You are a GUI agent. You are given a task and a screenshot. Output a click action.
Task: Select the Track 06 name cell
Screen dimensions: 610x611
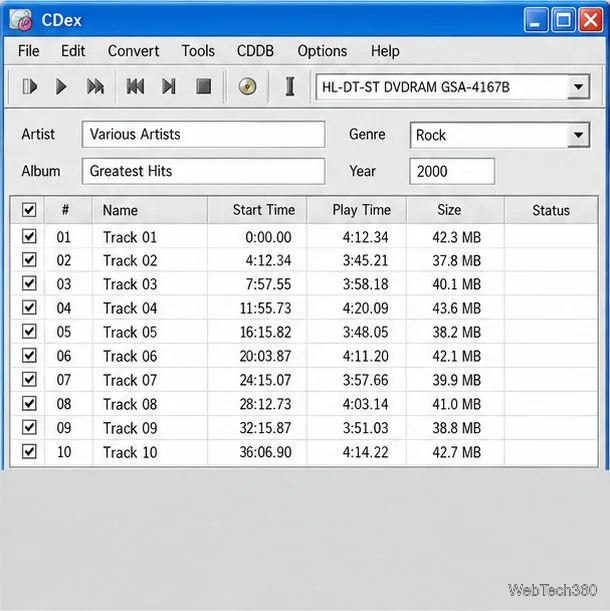pyautogui.click(x=150, y=356)
